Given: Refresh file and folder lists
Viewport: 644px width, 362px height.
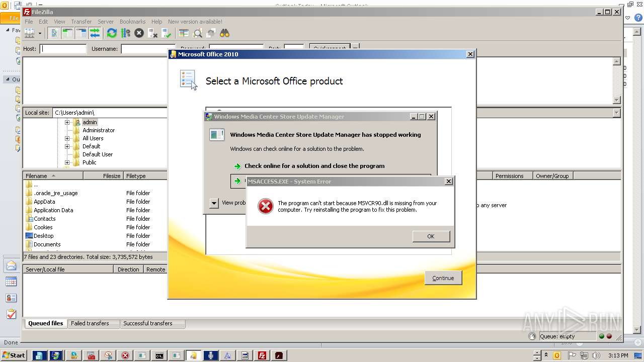Looking at the screenshot, I should (112, 33).
